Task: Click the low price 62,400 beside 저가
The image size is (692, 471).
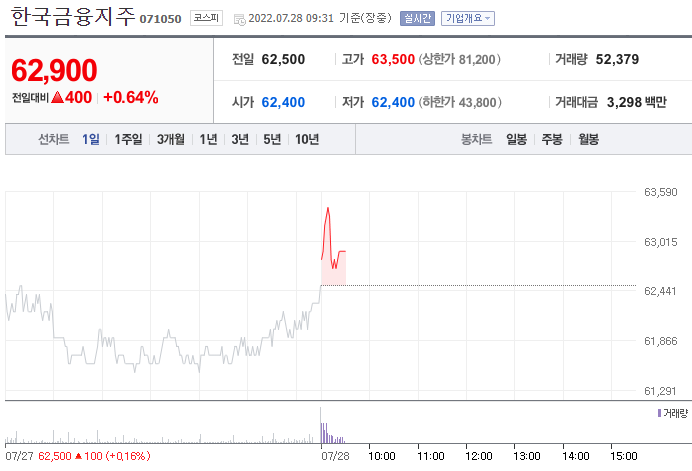Action: click(393, 102)
